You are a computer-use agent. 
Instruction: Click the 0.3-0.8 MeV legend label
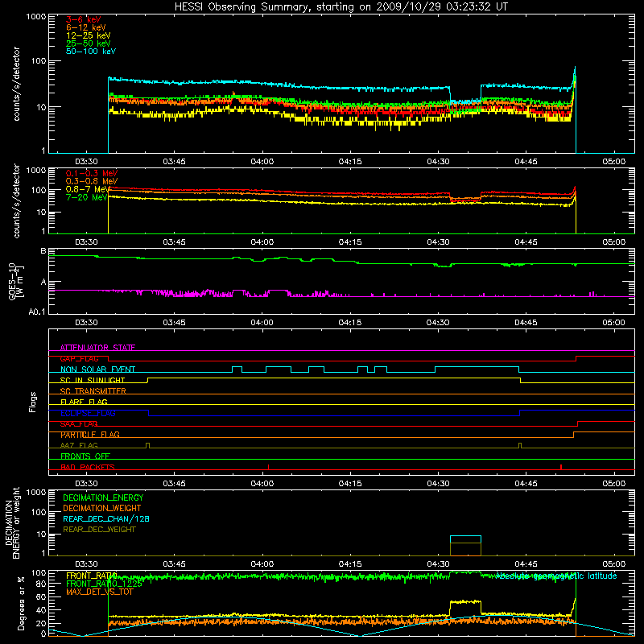coord(92,182)
